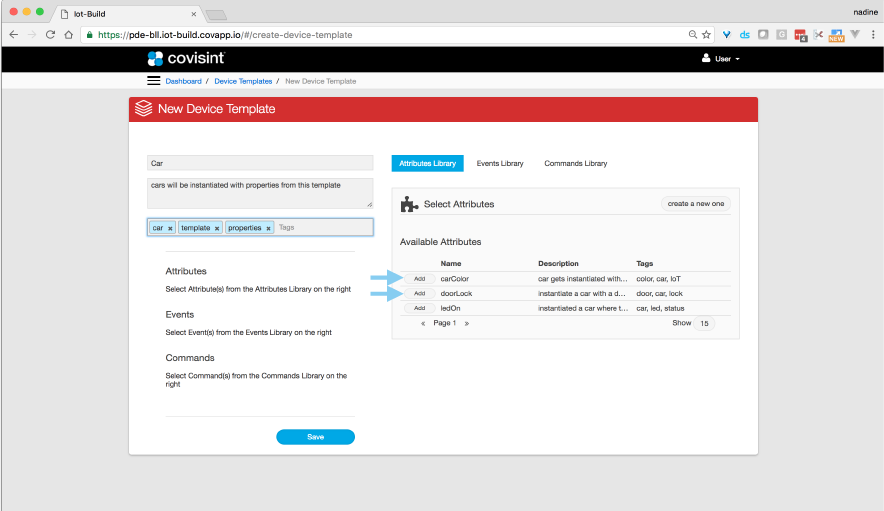Go to the previous attributes page

pyautogui.click(x=423, y=324)
